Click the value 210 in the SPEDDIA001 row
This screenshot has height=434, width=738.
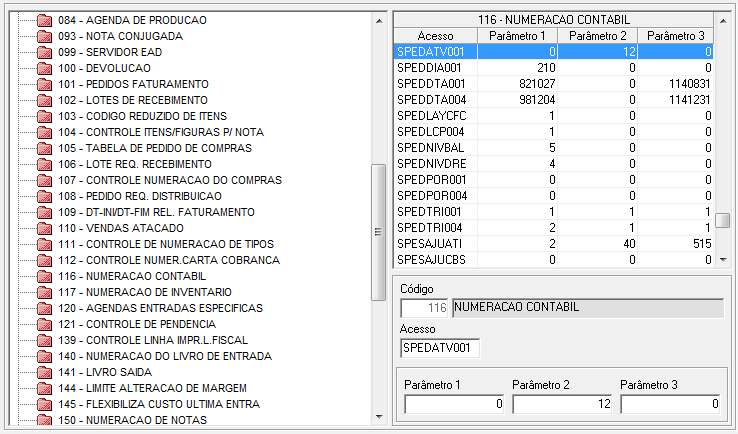[546, 68]
